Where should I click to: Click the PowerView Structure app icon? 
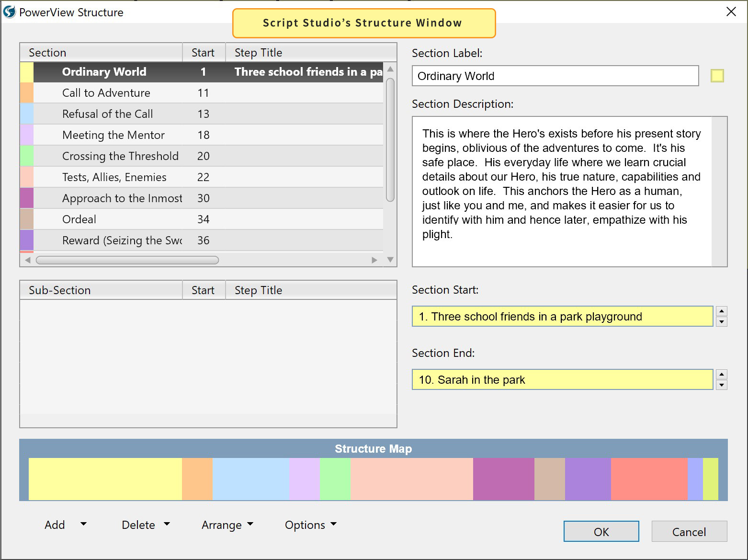[x=10, y=12]
